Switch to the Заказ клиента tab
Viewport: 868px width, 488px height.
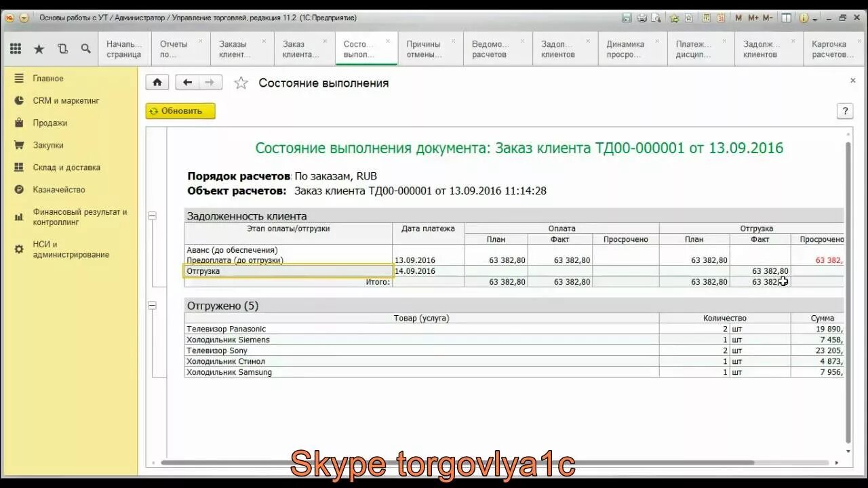tap(303, 49)
